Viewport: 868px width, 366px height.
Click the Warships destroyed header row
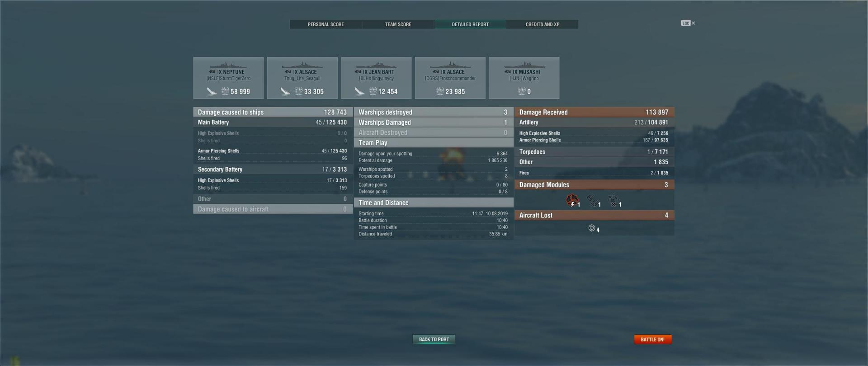pyautogui.click(x=434, y=112)
